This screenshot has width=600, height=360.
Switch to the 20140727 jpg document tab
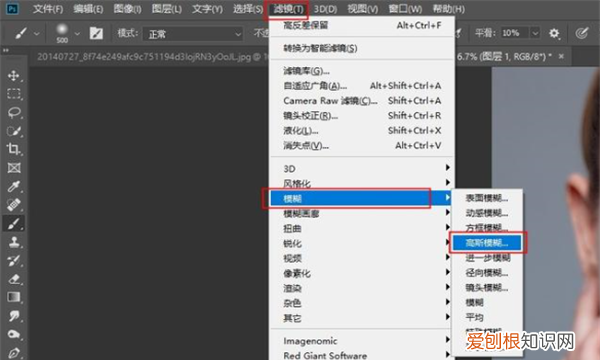(148, 57)
